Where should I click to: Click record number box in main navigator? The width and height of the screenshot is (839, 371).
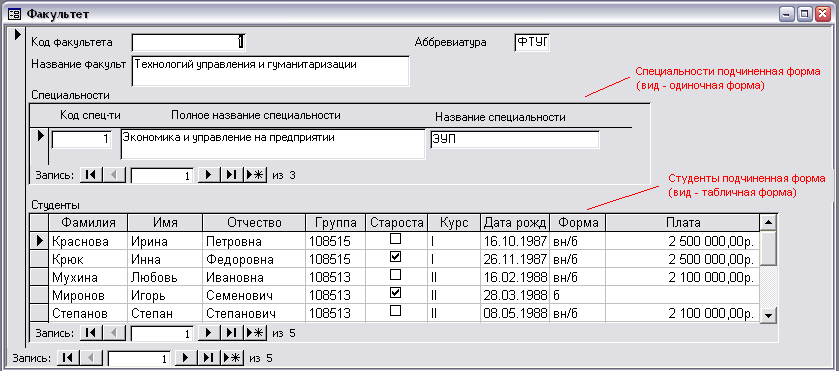(x=139, y=358)
